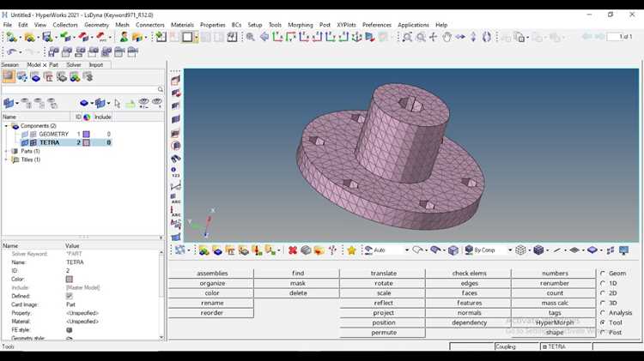Select the pan hand tool icon

pos(447,38)
